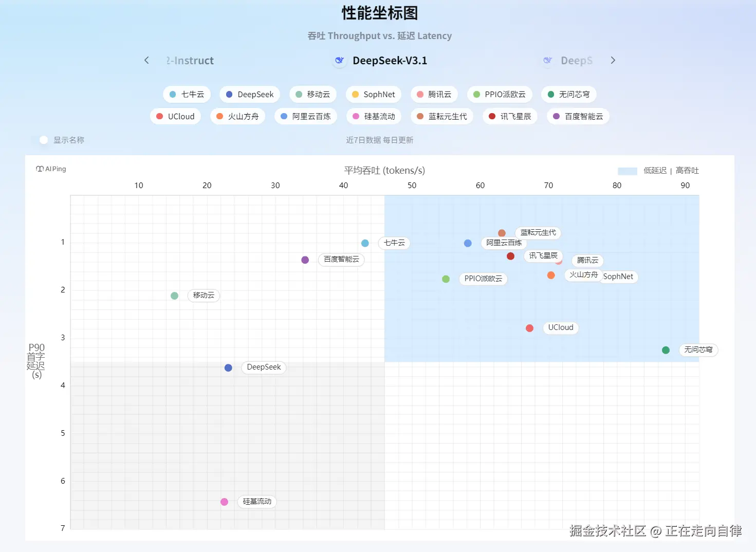The width and height of the screenshot is (756, 552).
Task: Click the 阿里云百炼 chart label
Action: coord(504,243)
